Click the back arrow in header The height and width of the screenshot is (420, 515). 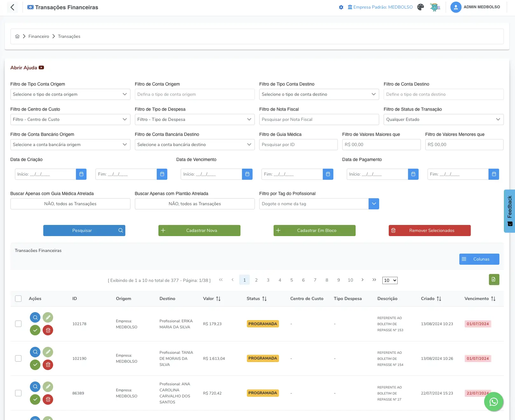(12, 7)
